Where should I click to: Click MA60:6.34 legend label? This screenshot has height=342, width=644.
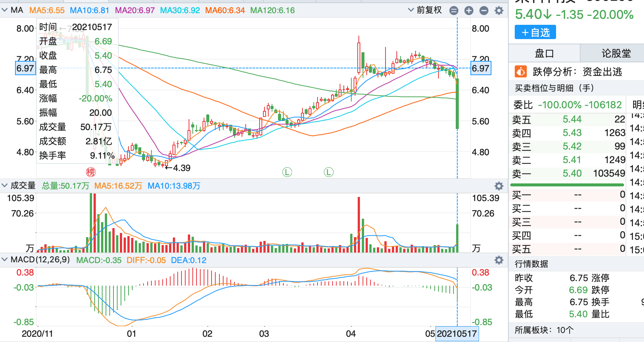point(225,11)
